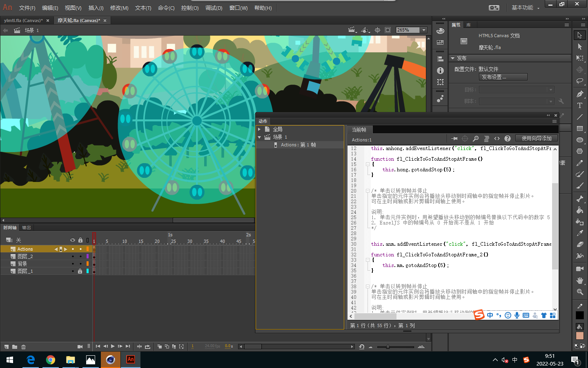Pick the Rectangle tool
588x368 pixels.
[579, 128]
